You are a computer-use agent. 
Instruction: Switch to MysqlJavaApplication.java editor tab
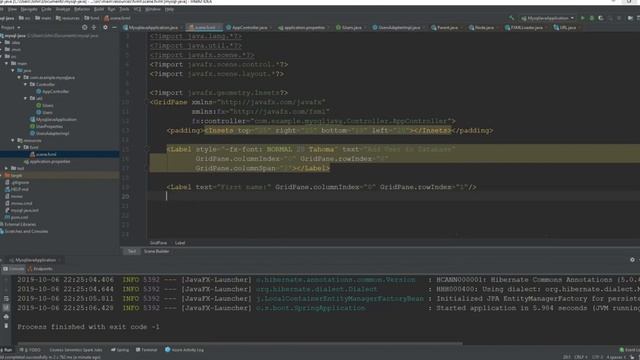point(151,27)
